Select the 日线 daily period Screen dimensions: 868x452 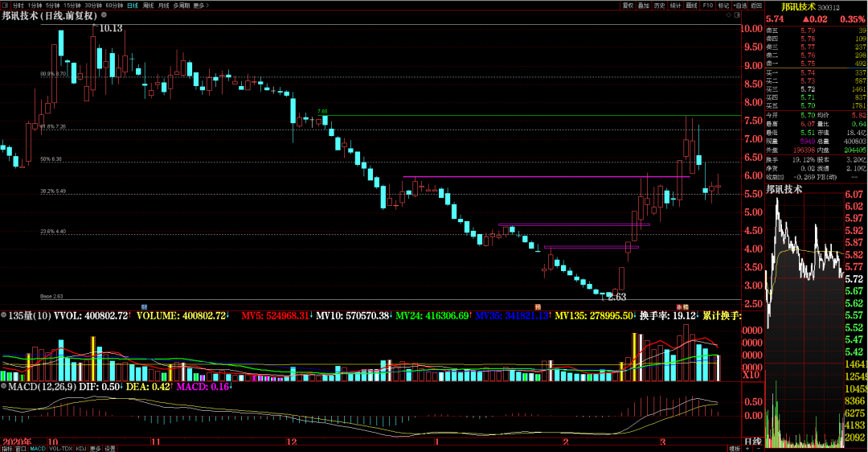pyautogui.click(x=133, y=5)
